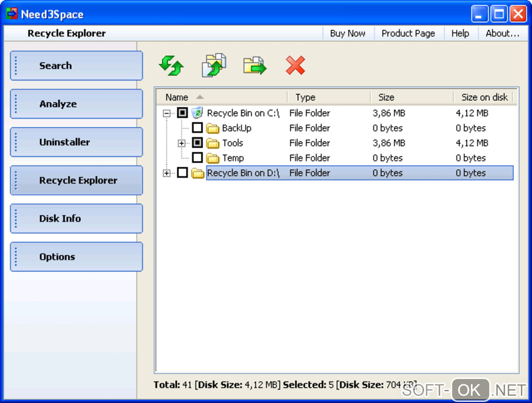Click the 4,12 MB disk size of Recycle Bin on C:\
Viewport: 532px width, 403px height.
pos(472,113)
